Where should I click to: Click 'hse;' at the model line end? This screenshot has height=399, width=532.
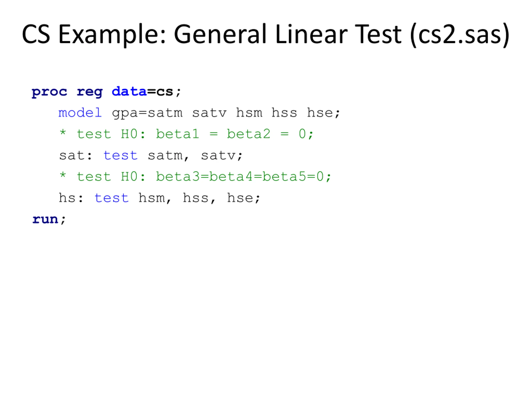point(323,113)
